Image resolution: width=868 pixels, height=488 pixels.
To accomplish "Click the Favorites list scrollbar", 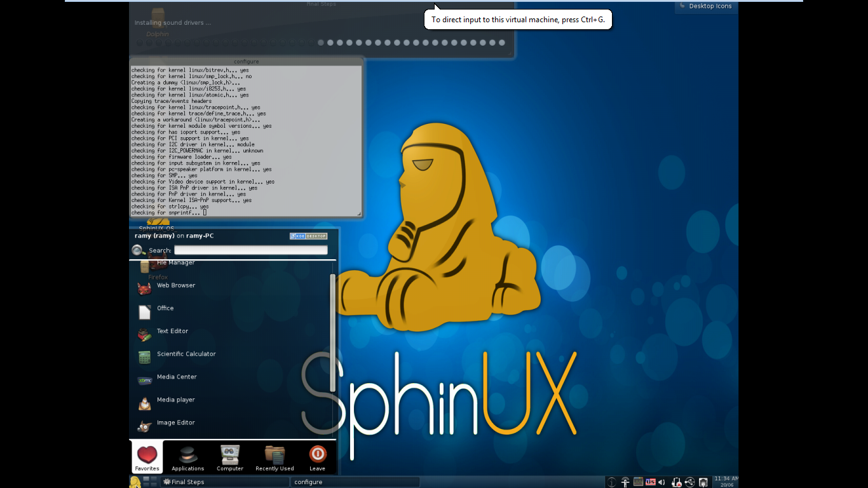I will 332,333.
